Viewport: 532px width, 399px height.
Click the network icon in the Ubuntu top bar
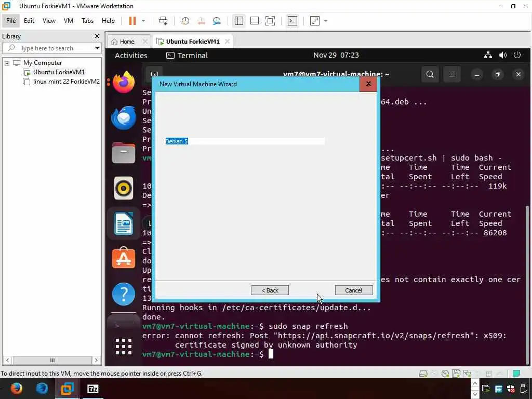point(488,55)
